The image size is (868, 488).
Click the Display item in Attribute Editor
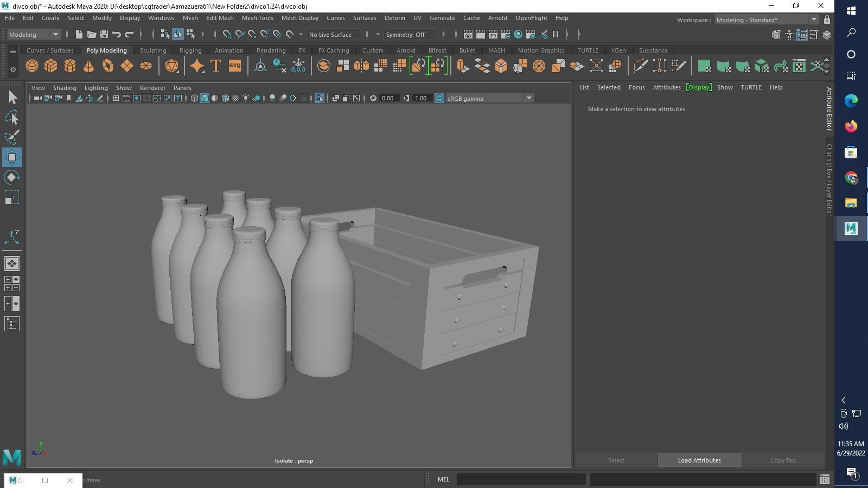(699, 87)
